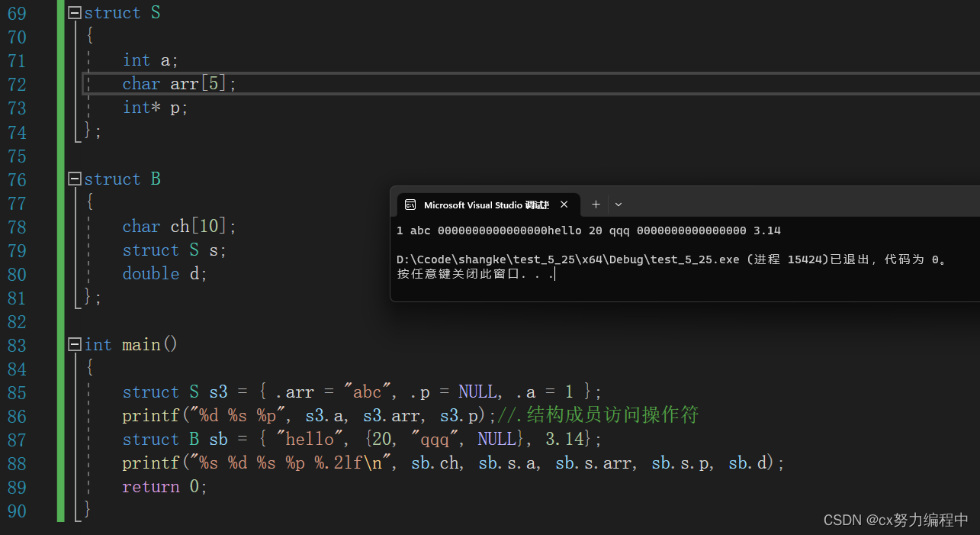The width and height of the screenshot is (980, 535).
Task: Open a new terminal tab with the plus icon
Action: click(x=596, y=204)
